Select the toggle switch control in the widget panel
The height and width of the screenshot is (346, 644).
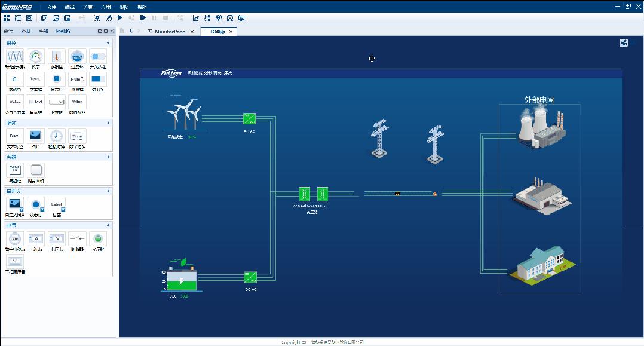coord(98,57)
